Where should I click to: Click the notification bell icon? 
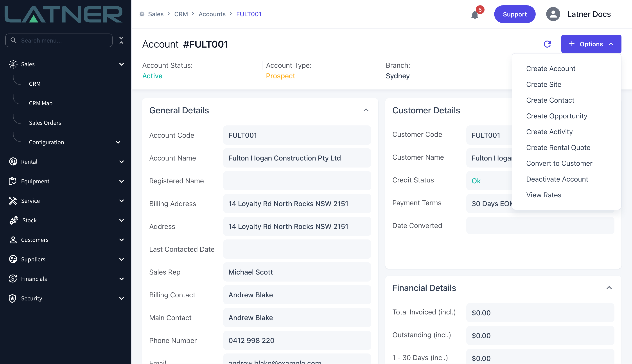click(x=475, y=15)
